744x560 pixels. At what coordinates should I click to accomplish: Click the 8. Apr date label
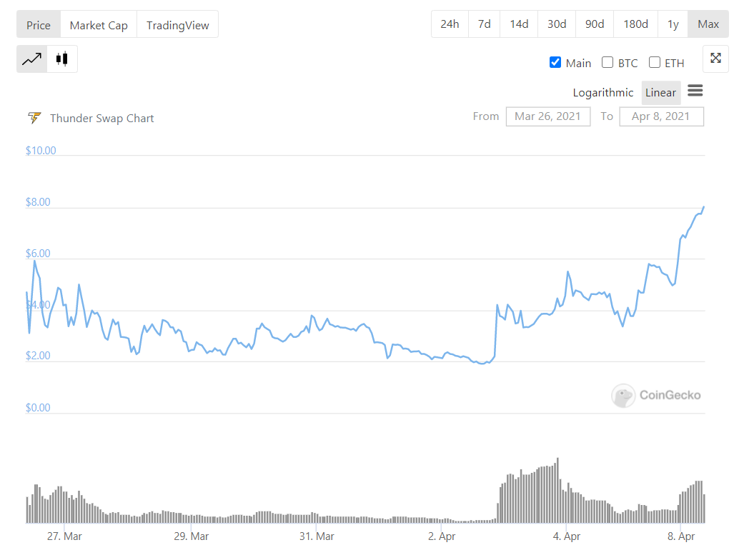(x=681, y=536)
